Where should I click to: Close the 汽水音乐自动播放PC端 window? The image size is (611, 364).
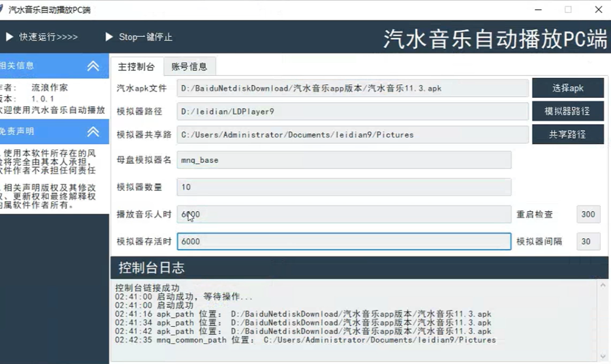(599, 10)
